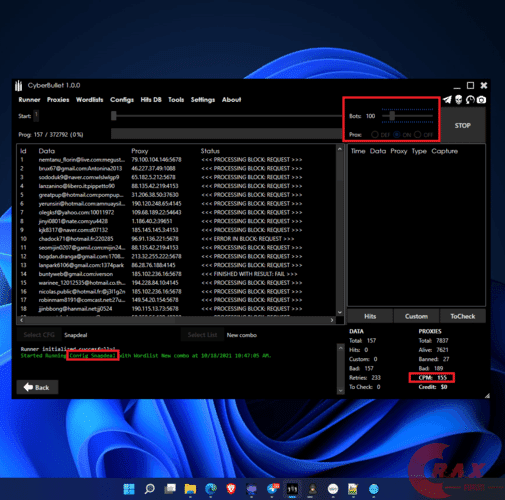The image size is (505, 500).
Task: Click the log panel scroll up arrow
Action: click(340, 348)
